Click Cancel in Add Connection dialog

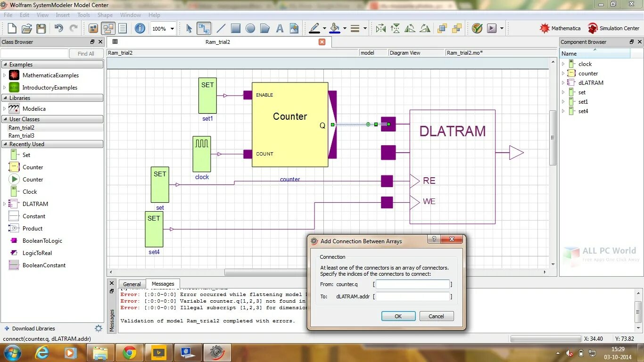(437, 316)
